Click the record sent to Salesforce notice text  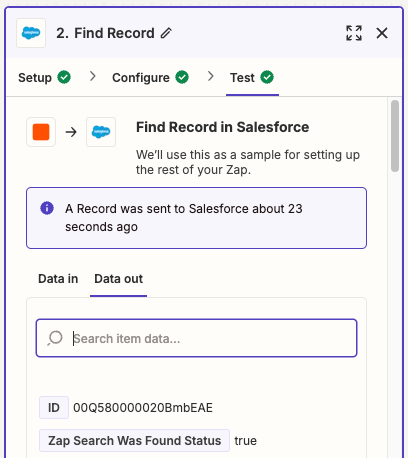(184, 218)
